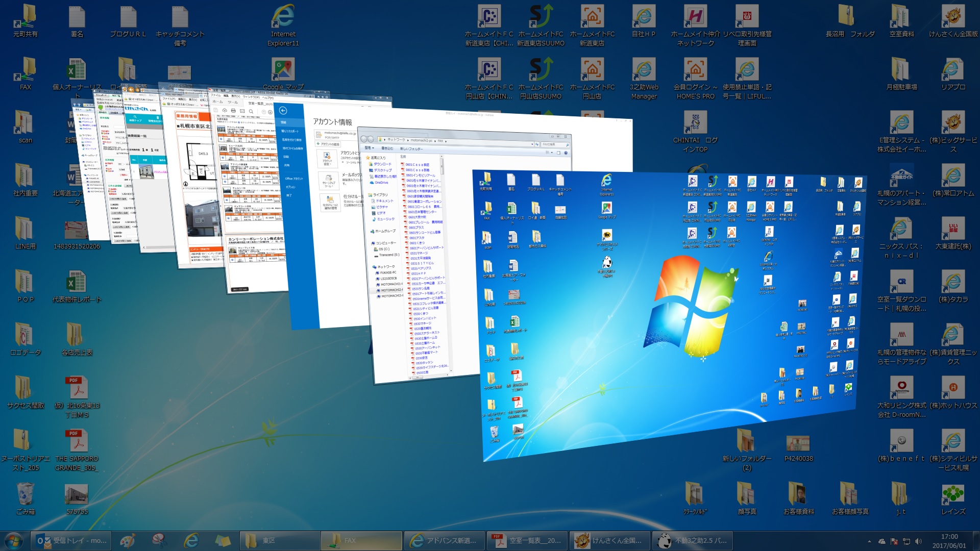
Task: Open the 大東建託(株) shortcut
Action: (953, 234)
